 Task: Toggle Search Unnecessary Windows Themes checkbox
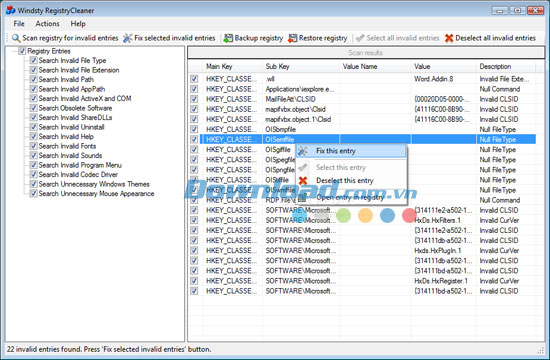33,184
